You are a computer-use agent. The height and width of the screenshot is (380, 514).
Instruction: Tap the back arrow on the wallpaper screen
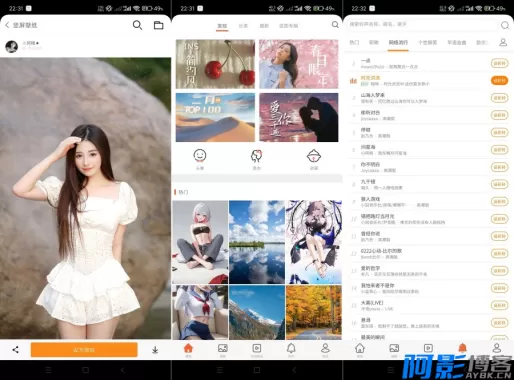7,25
